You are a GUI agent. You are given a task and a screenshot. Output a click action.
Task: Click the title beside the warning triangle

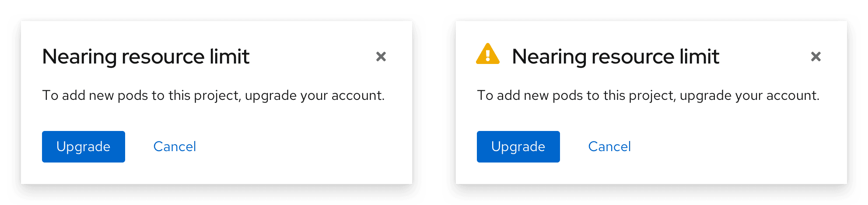point(616,57)
